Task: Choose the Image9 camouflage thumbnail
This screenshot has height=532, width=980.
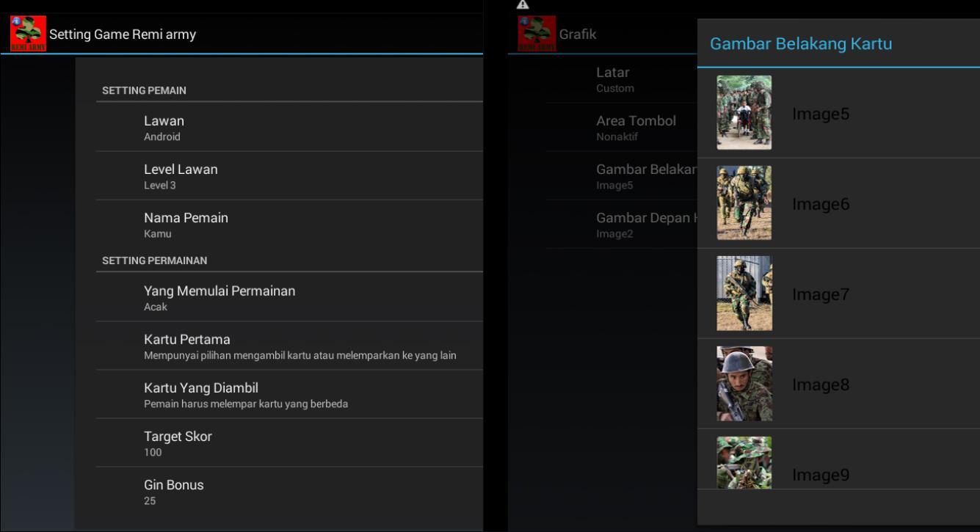Action: click(744, 462)
